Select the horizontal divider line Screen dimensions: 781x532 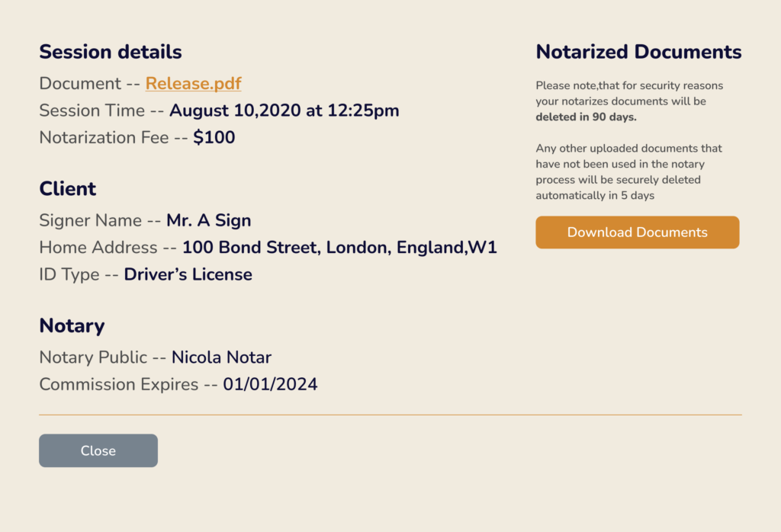390,413
